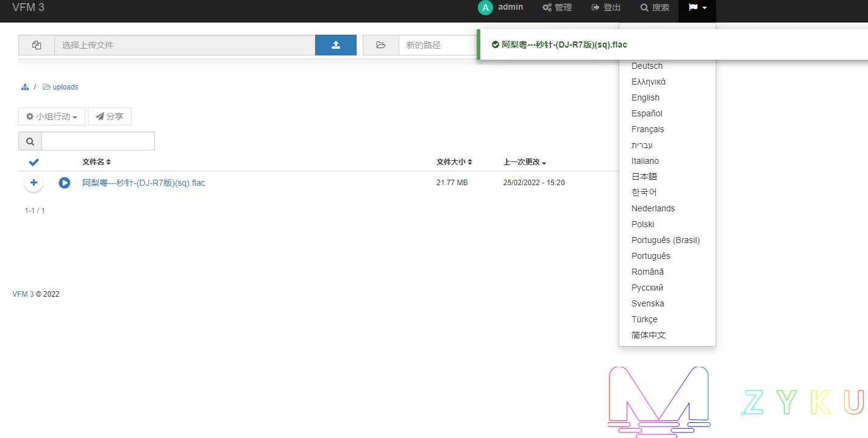This screenshot has height=438, width=868.
Task: Select Deutsch from the language menu
Action: click(x=647, y=66)
